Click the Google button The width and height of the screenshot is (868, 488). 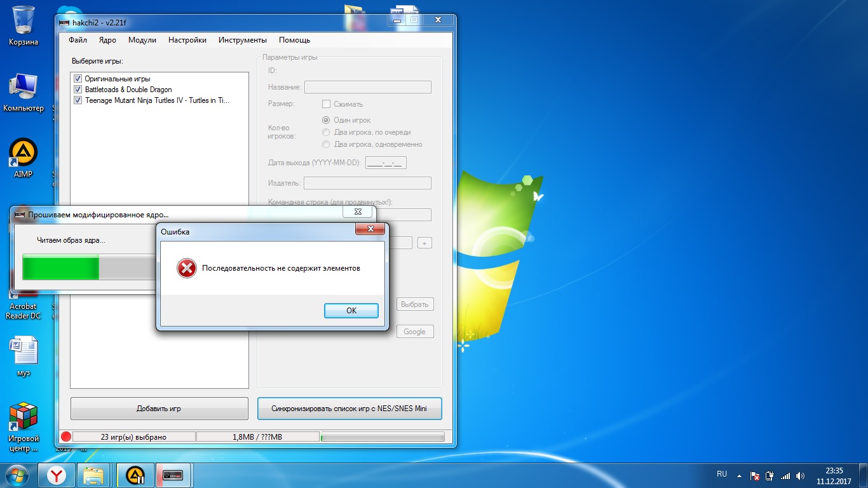415,332
